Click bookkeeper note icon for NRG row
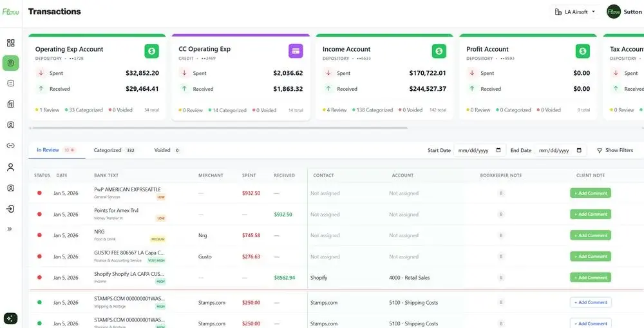 click(500, 235)
